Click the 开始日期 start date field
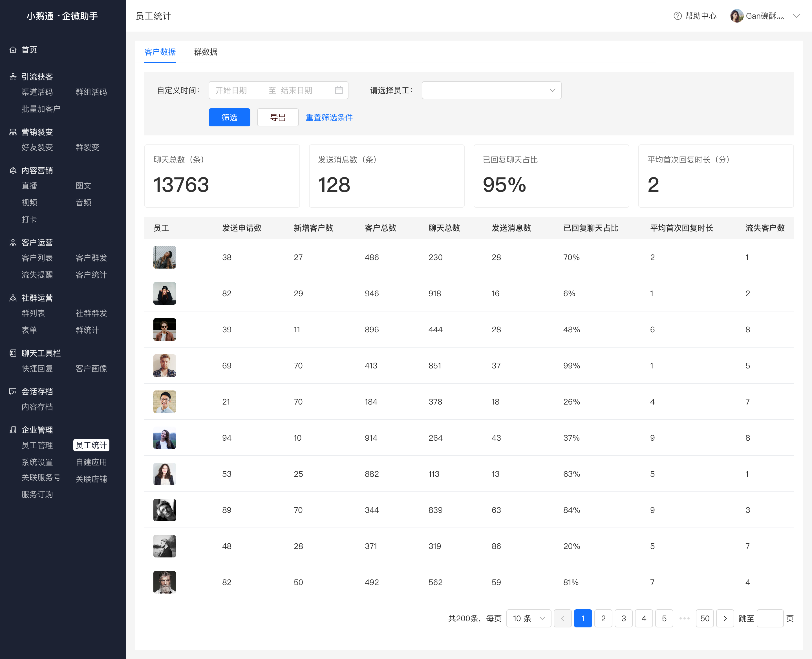Screen dimensions: 812x659 231,90
